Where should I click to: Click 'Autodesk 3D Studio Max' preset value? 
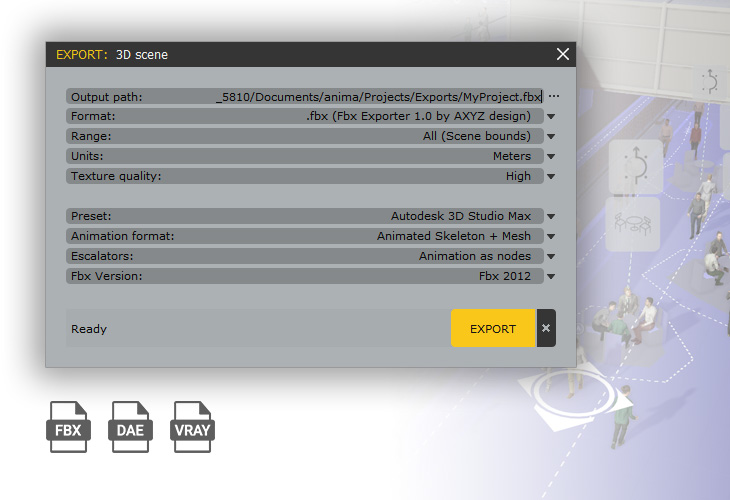point(461,216)
